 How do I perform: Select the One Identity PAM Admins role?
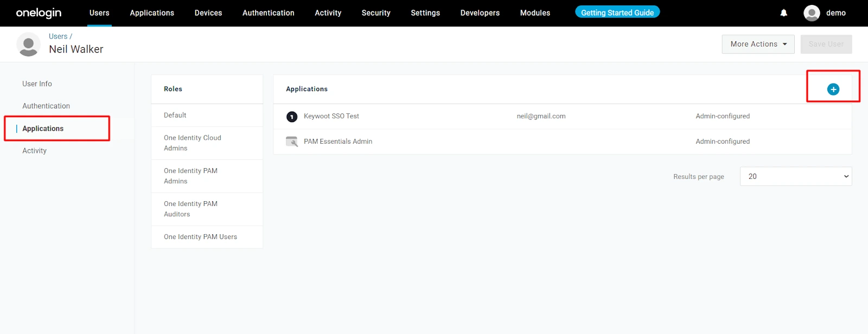[x=207, y=176]
